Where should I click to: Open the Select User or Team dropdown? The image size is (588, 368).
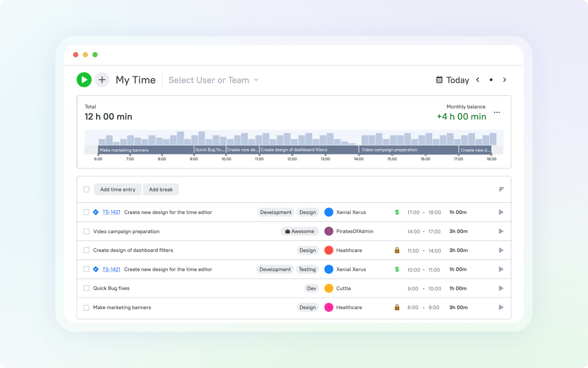(214, 80)
